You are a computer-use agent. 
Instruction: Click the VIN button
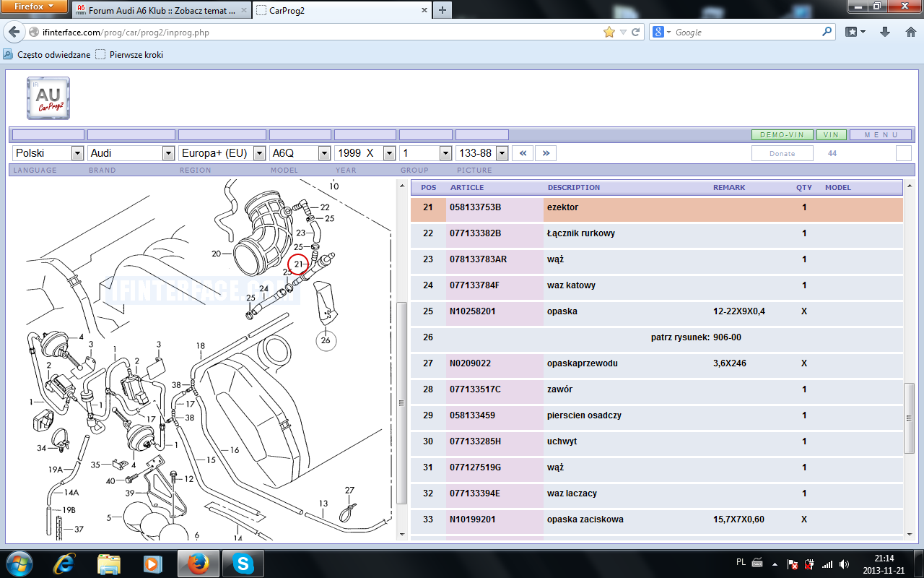pyautogui.click(x=832, y=135)
